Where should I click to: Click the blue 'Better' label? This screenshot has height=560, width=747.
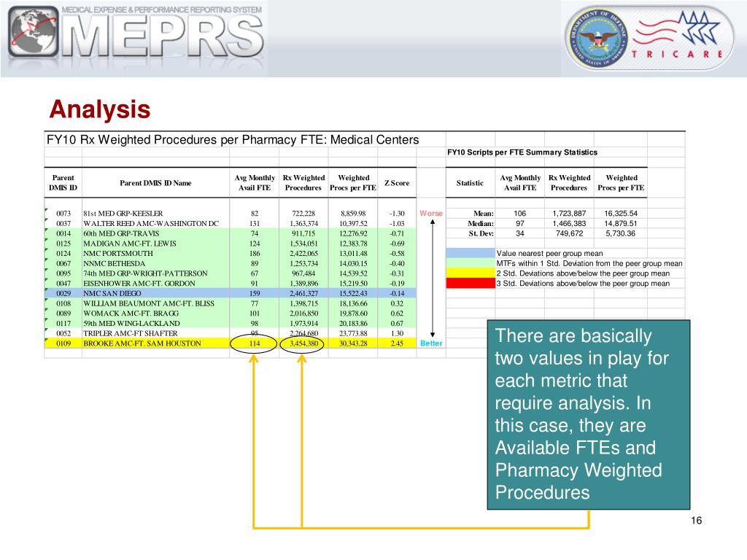(431, 343)
